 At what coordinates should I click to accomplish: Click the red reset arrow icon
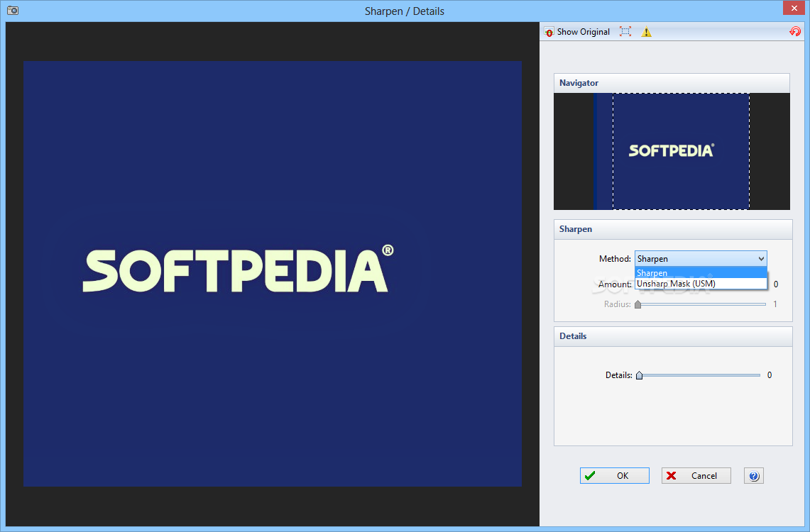794,31
